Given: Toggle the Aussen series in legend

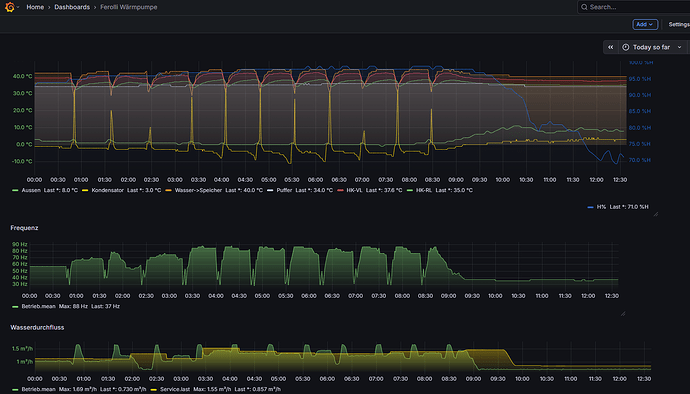Looking at the screenshot, I should tap(31, 190).
